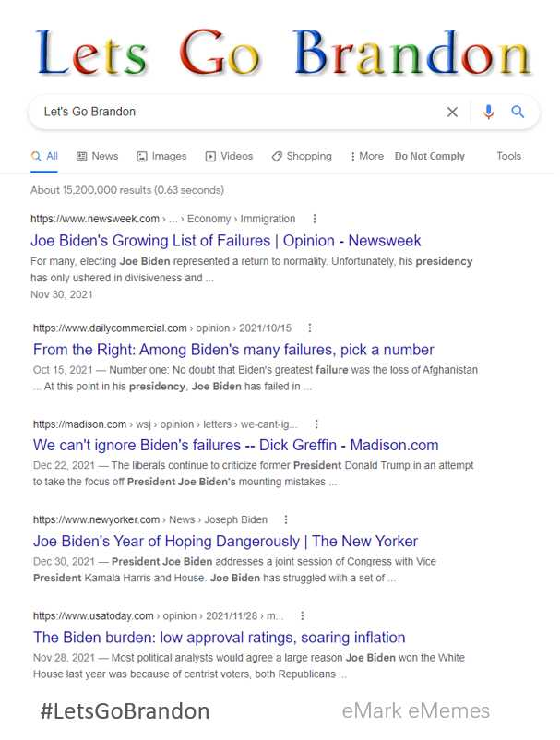
Task: Open Joe Biden's Year of Hoping Dangerously link
Action: (x=225, y=542)
